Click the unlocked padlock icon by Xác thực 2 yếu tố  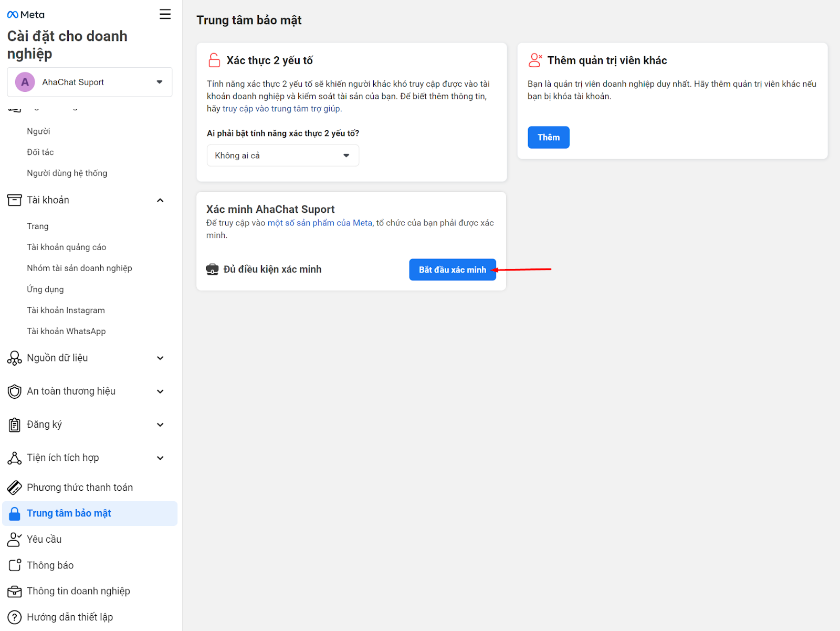click(214, 60)
